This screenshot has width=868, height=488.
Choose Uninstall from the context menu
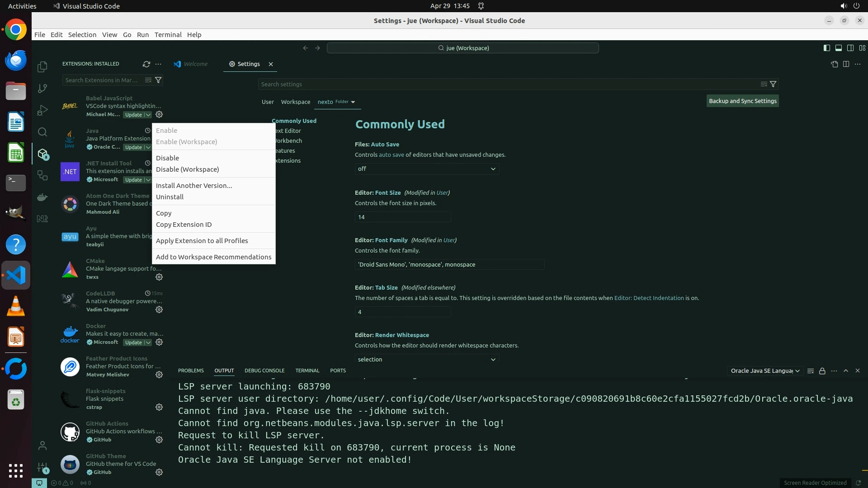click(170, 197)
